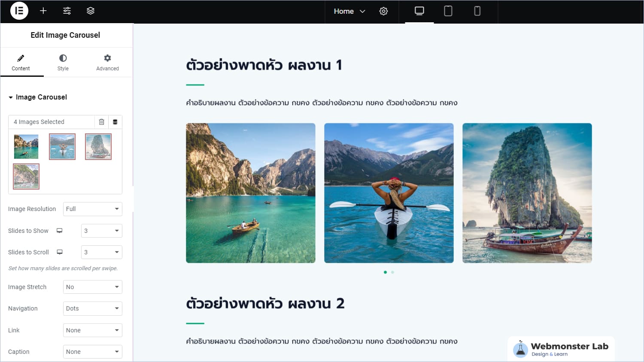
Task: Open the Add Element plus icon
Action: tap(43, 11)
